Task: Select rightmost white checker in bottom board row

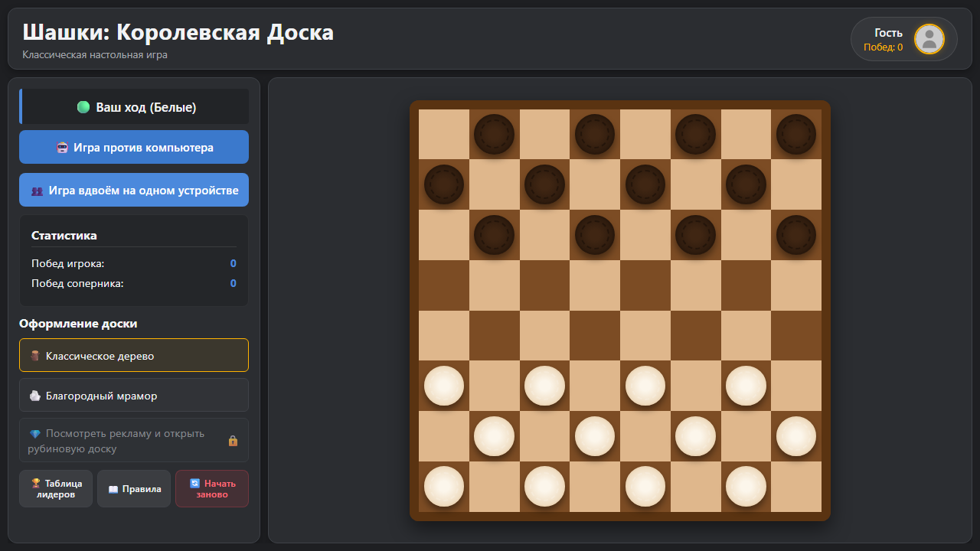Action: coord(746,487)
